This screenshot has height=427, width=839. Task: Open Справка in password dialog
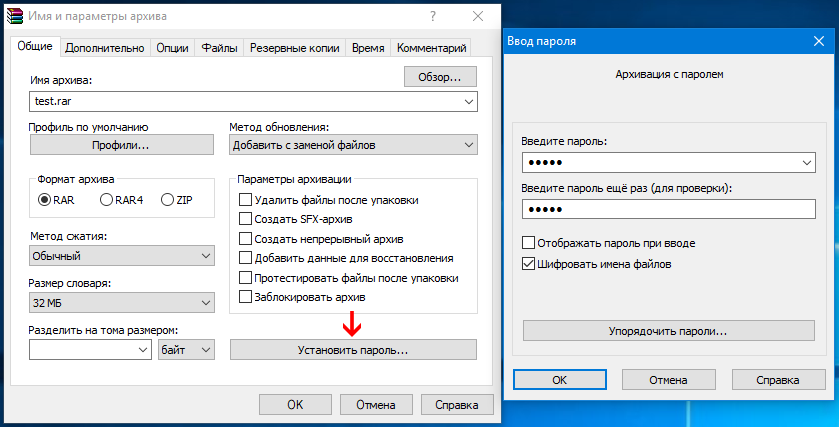779,380
